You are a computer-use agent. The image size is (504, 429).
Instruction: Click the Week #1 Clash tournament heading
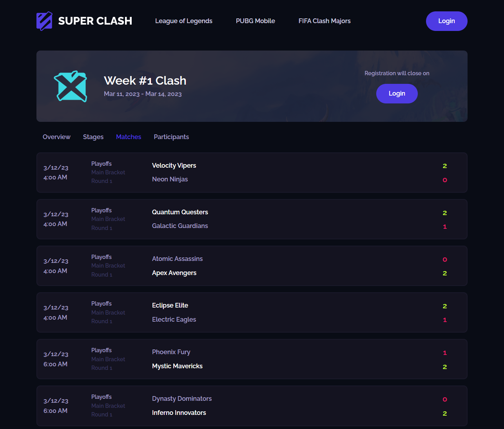145,81
